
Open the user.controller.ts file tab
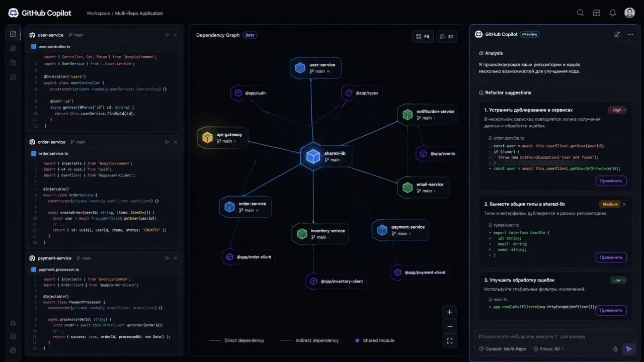click(x=51, y=47)
